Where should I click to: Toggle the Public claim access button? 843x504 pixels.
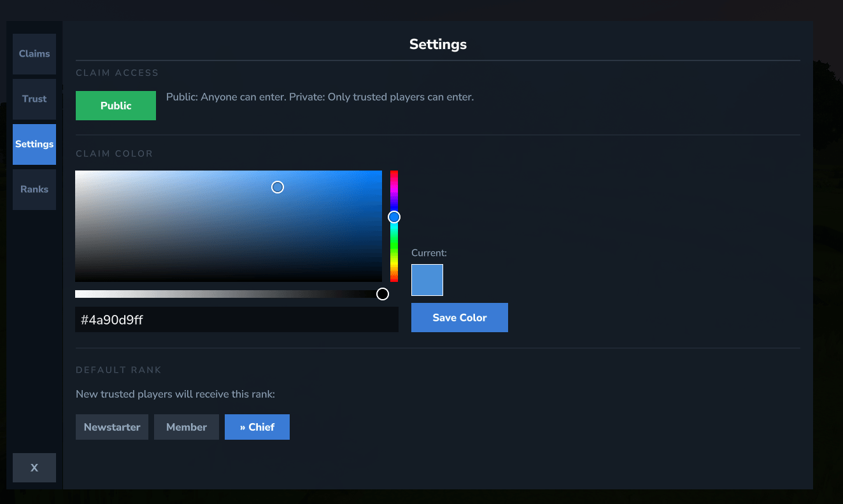pyautogui.click(x=116, y=106)
